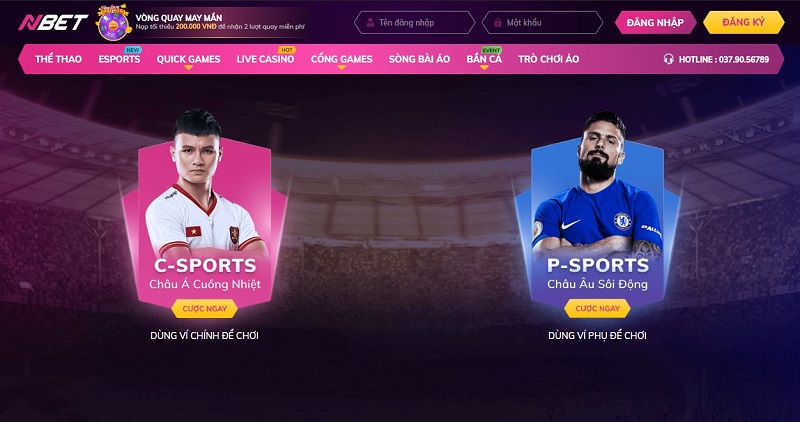Click the NEW badge above Esports

coord(133,50)
